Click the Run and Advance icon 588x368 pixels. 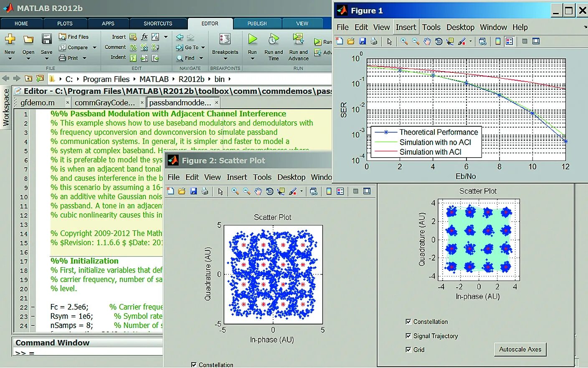click(x=298, y=39)
